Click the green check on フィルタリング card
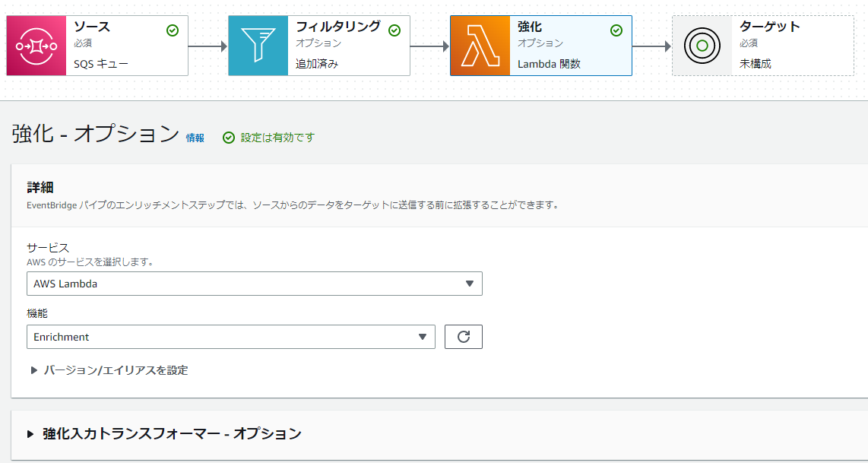The width and height of the screenshot is (868, 463). (394, 30)
